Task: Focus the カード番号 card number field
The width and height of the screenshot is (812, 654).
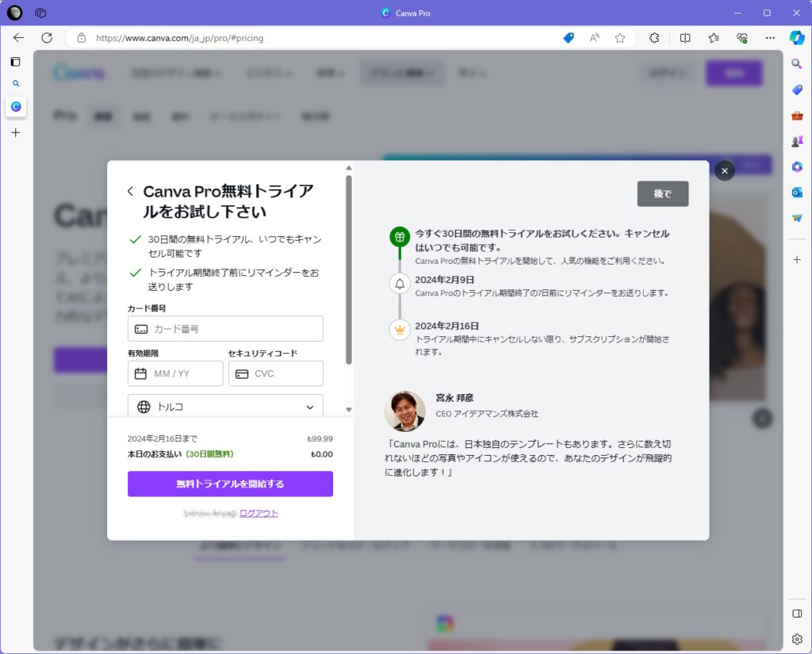Action: tap(225, 329)
